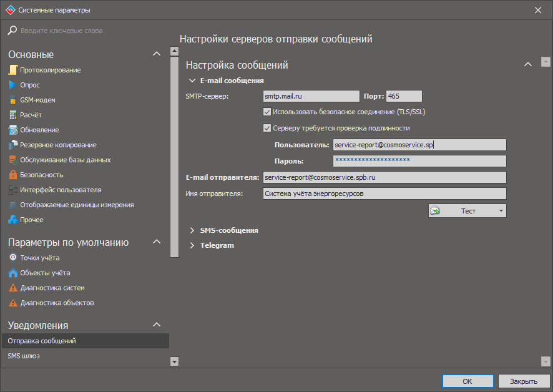This screenshot has height=392, width=553.
Task: Uncheck Серверу требуется проверка подлинности
Action: pos(267,128)
